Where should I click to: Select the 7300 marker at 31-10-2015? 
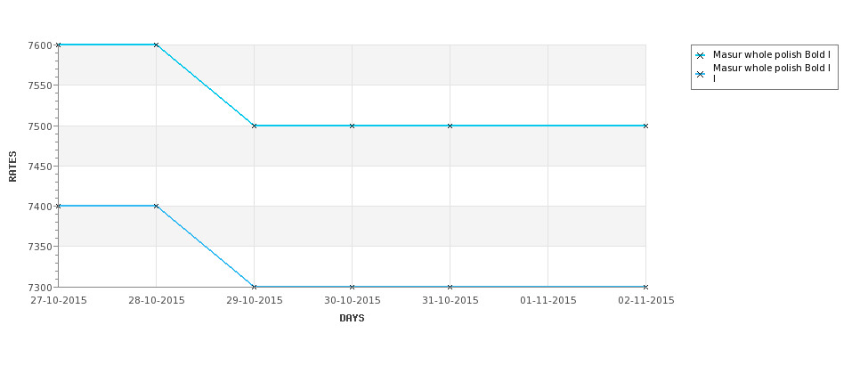450,287
